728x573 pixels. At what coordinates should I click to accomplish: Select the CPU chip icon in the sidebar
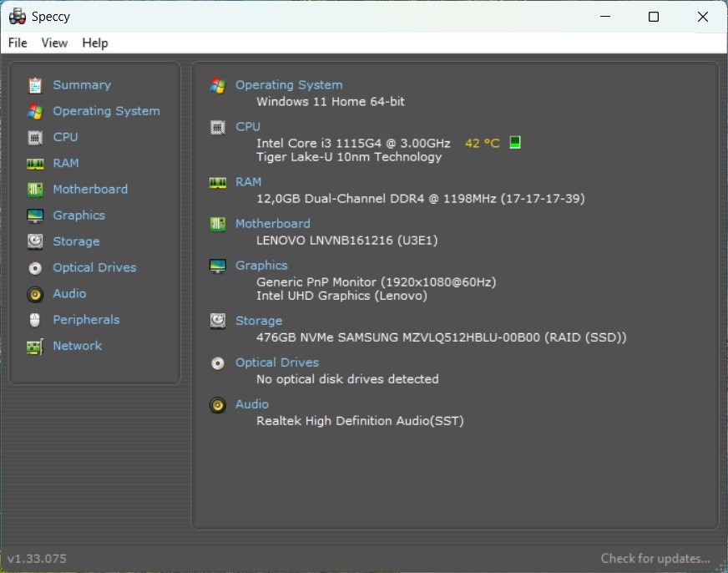[x=34, y=137]
